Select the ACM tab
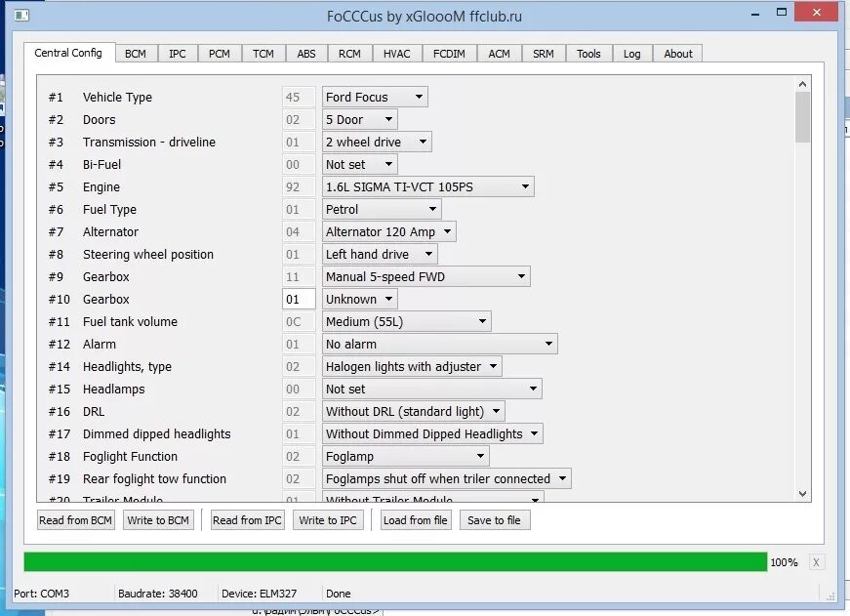The height and width of the screenshot is (616, 850). point(500,54)
